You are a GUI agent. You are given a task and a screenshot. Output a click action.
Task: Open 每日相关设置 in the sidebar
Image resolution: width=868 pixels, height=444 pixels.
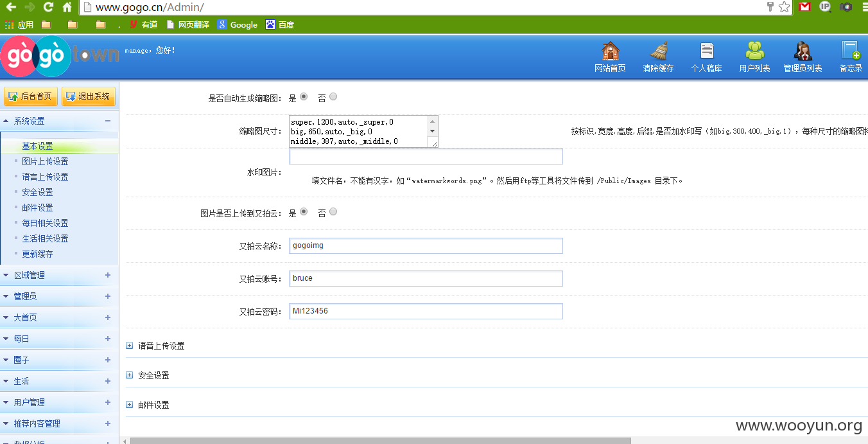coord(45,223)
